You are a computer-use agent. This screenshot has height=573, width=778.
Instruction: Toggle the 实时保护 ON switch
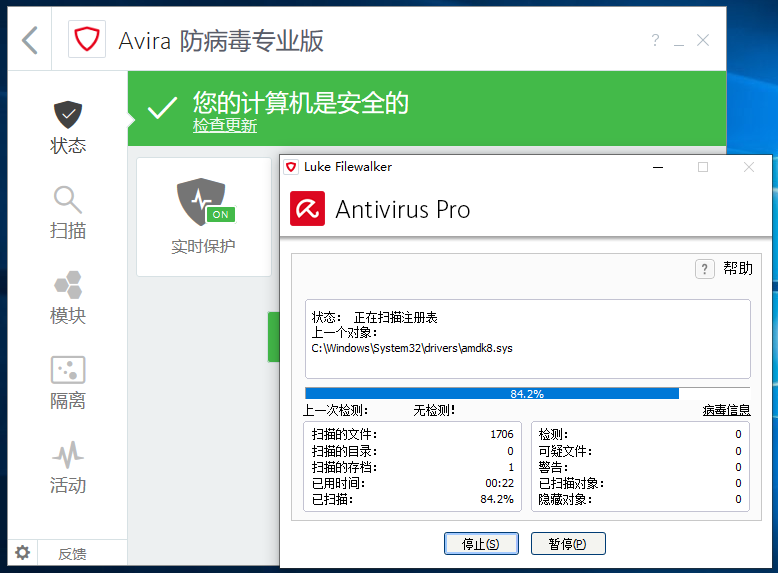pos(221,214)
